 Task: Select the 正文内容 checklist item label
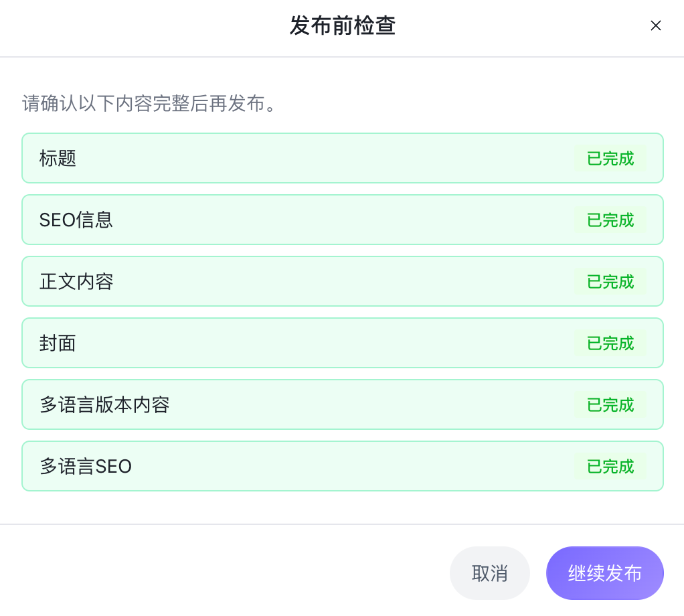76,282
